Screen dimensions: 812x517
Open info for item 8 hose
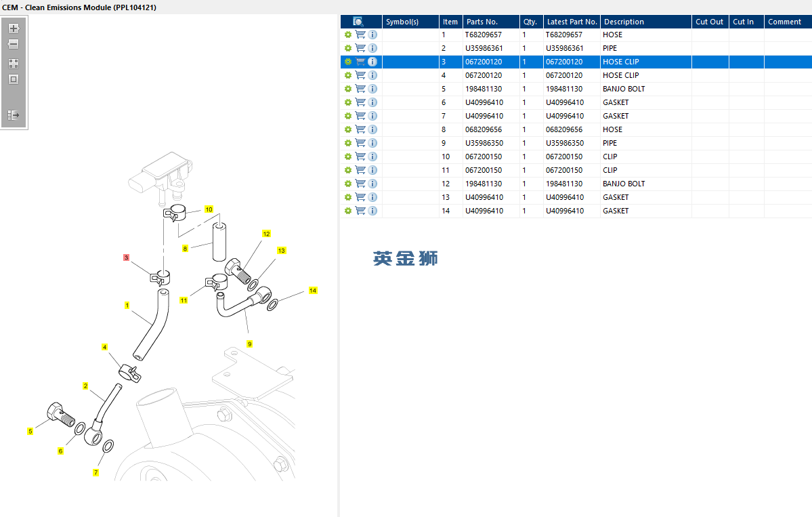point(372,129)
